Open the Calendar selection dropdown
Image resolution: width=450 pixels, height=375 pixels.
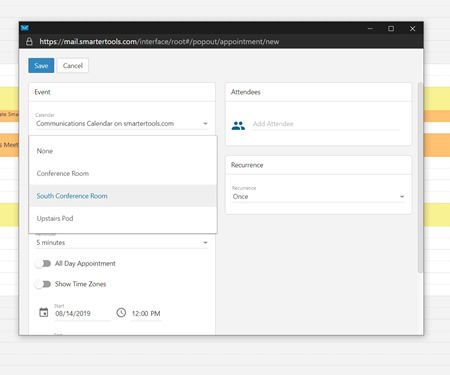click(122, 124)
